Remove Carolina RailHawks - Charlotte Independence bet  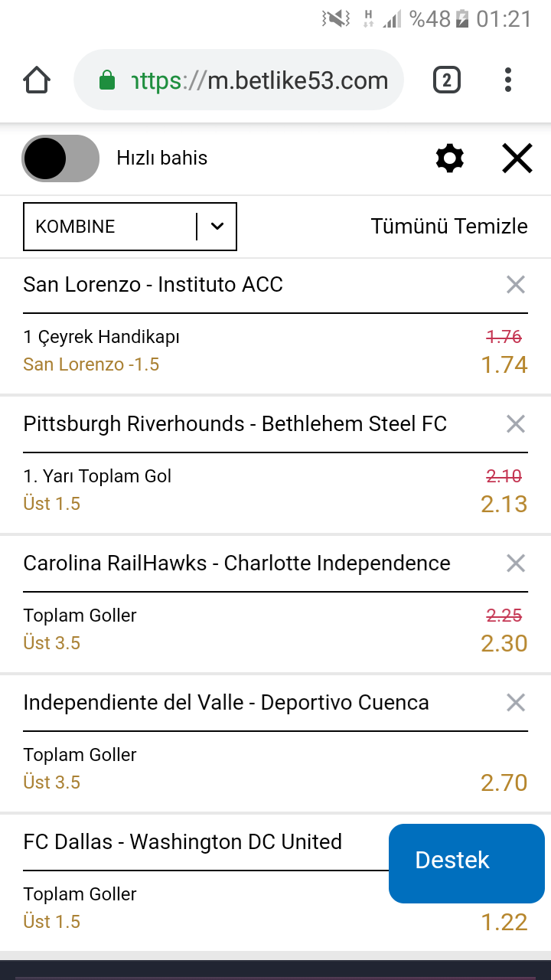516,563
